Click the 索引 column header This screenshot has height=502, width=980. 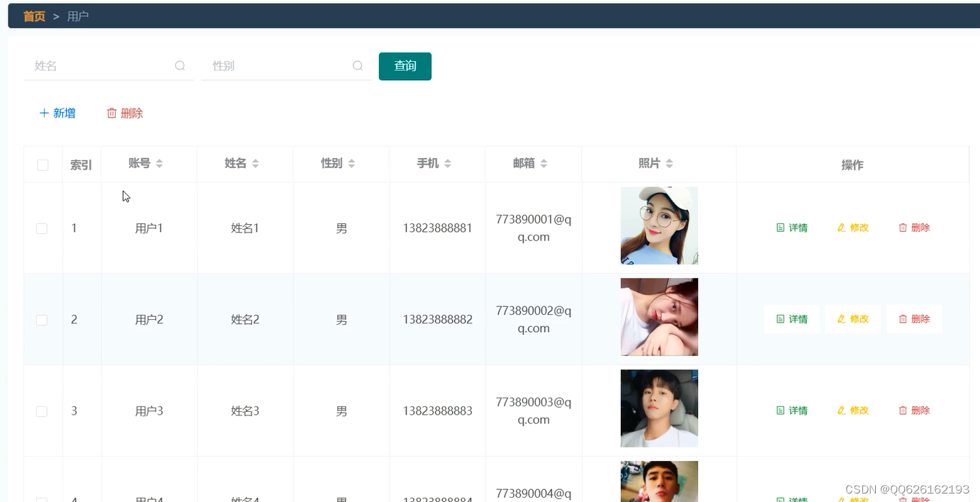81,165
